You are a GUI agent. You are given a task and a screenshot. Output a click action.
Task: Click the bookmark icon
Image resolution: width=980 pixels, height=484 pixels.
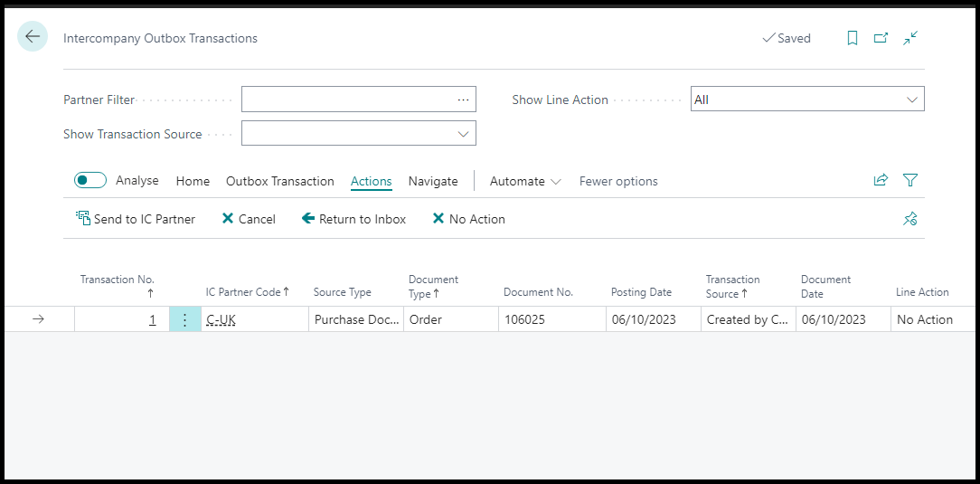(852, 38)
